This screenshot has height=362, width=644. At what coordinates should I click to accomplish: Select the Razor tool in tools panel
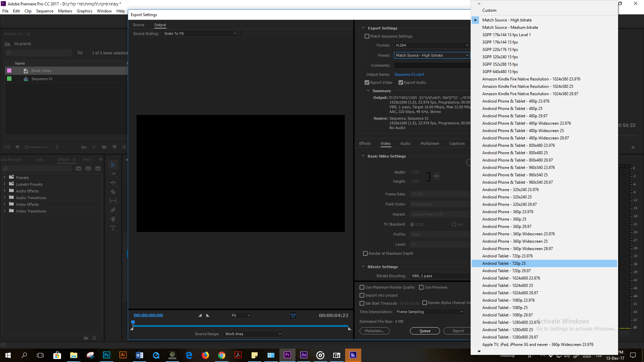(x=113, y=192)
